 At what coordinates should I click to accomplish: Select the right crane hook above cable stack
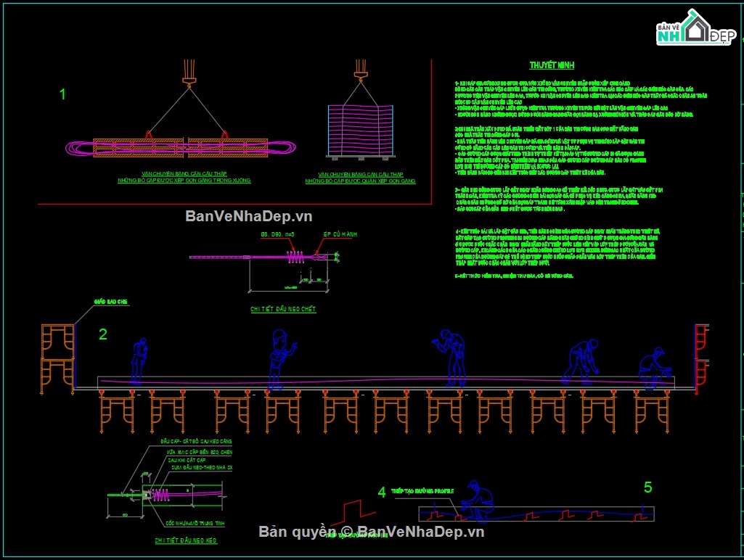click(361, 70)
